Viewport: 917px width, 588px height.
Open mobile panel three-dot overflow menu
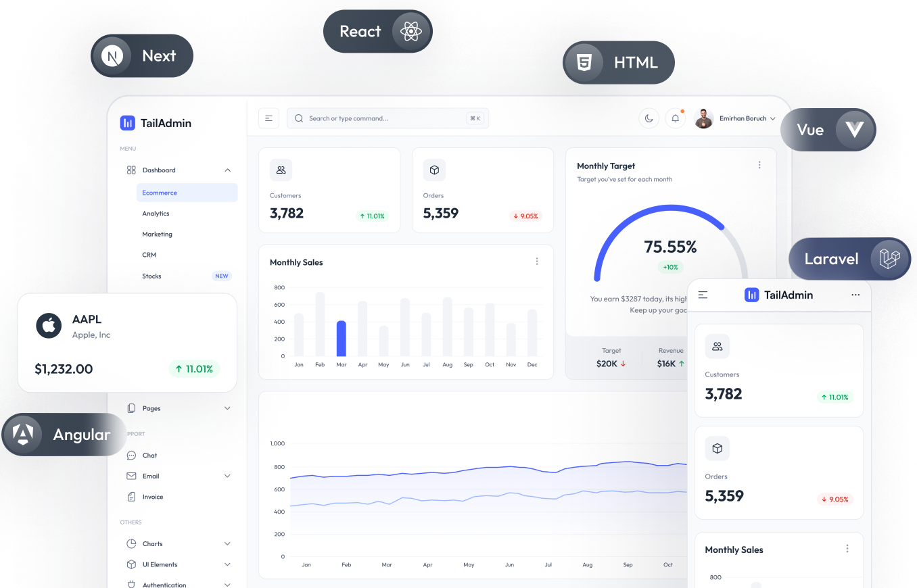[x=855, y=295]
